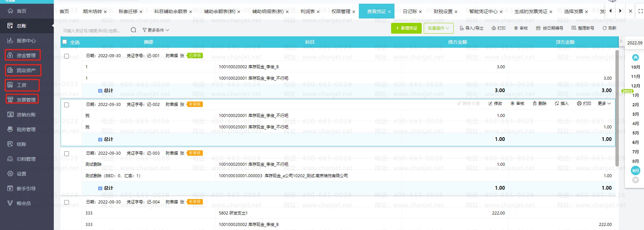The image size is (644, 230).
Task: Toggle the 全选 checkbox
Action: coord(65,42)
